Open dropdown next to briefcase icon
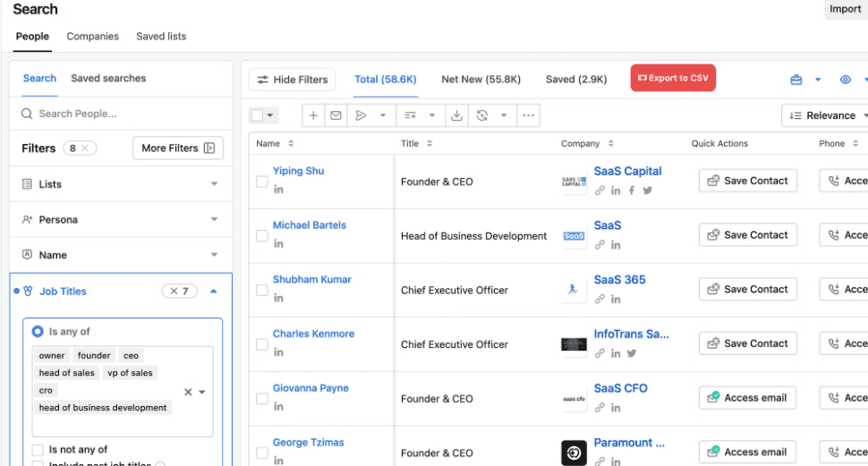The image size is (868, 466). [x=818, y=80]
